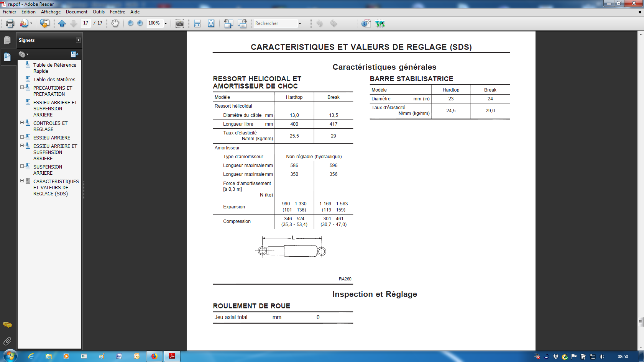Click in the Rechercher search field
The width and height of the screenshot is (644, 362).
(x=276, y=23)
